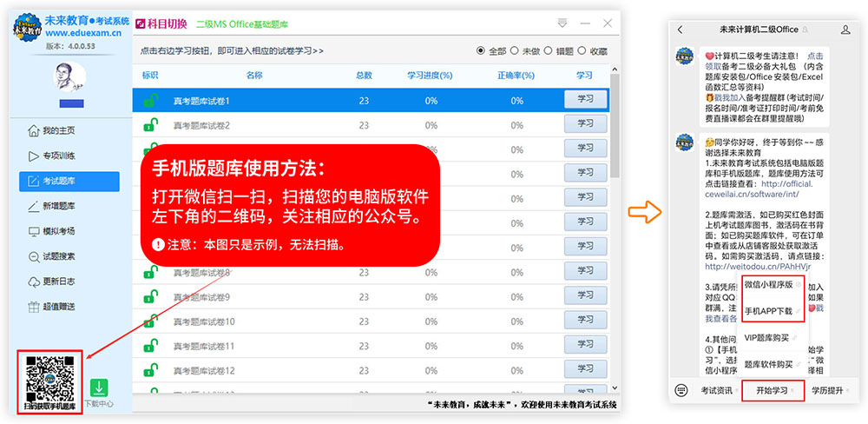Open the title bar dropdown arrow menu
This screenshot has height=424, width=868.
coord(562,22)
